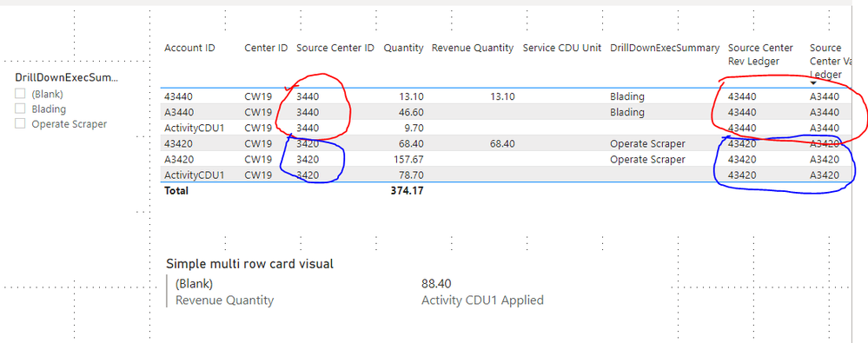The height and width of the screenshot is (343, 868).
Task: Click the Total row label
Action: point(176,191)
